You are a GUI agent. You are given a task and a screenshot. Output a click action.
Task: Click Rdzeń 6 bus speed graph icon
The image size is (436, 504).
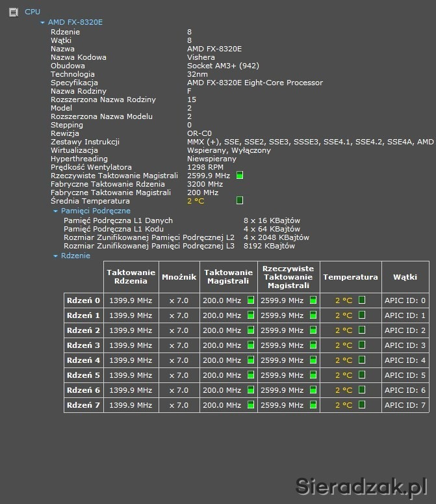(x=251, y=390)
